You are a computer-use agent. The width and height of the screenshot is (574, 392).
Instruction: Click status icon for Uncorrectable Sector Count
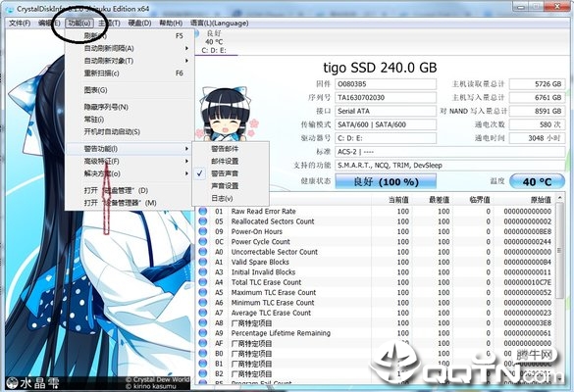[x=203, y=252]
